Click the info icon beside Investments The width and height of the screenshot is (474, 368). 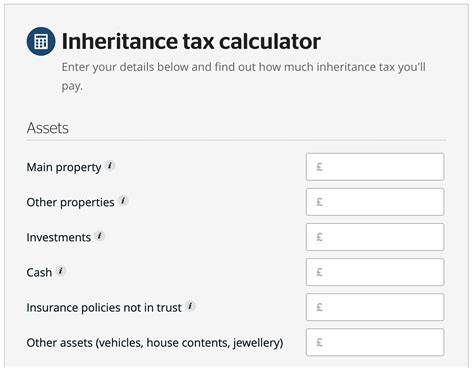(x=99, y=236)
